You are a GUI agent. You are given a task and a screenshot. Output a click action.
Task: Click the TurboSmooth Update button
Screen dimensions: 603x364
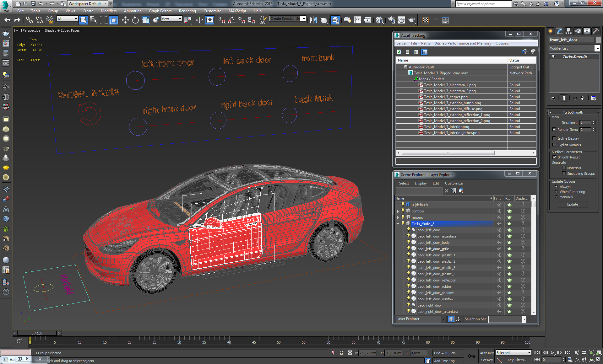[572, 204]
